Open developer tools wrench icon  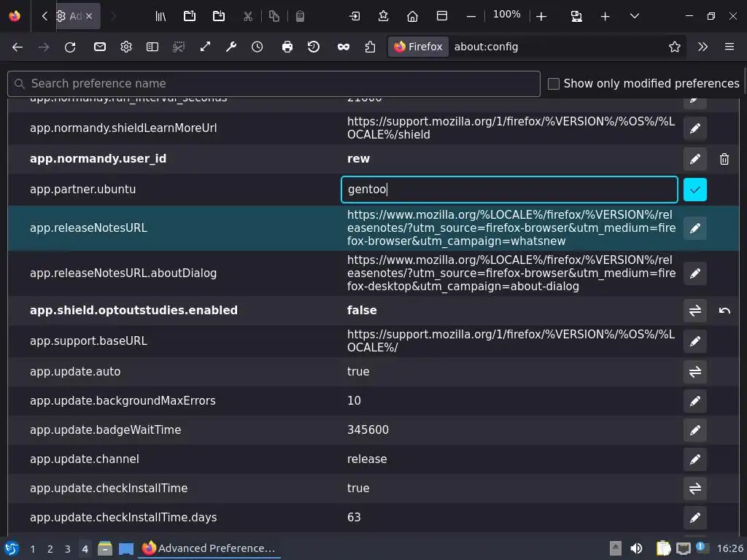pos(231,47)
